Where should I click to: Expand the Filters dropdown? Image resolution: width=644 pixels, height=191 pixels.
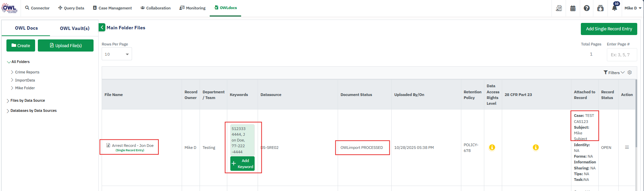point(614,73)
